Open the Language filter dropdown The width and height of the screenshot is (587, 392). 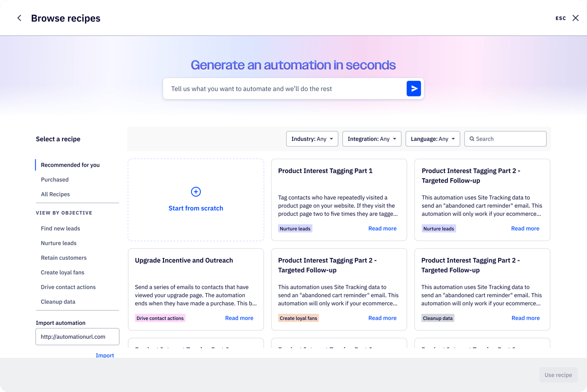pos(432,138)
